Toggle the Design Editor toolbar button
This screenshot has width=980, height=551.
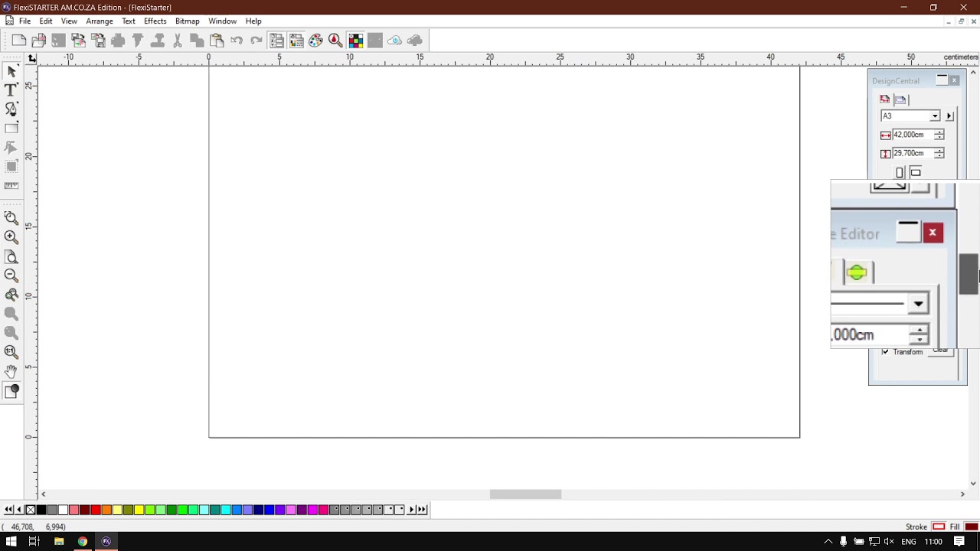296,41
